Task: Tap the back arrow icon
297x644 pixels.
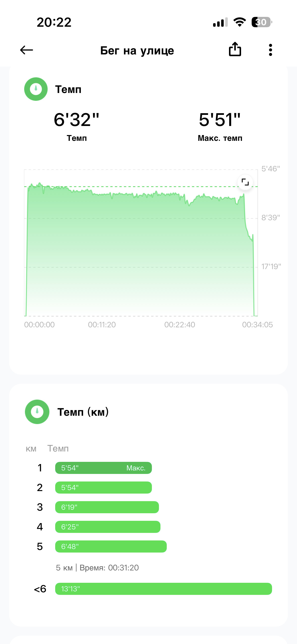Action: [x=26, y=50]
